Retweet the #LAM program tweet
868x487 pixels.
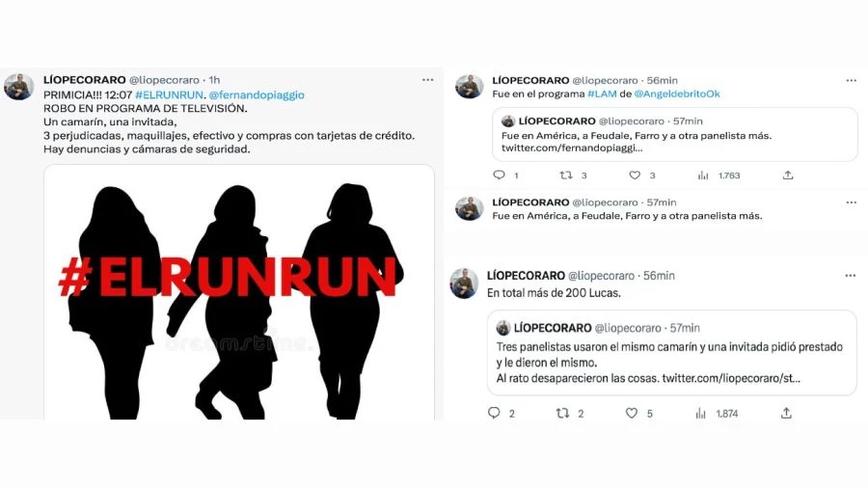click(566, 175)
